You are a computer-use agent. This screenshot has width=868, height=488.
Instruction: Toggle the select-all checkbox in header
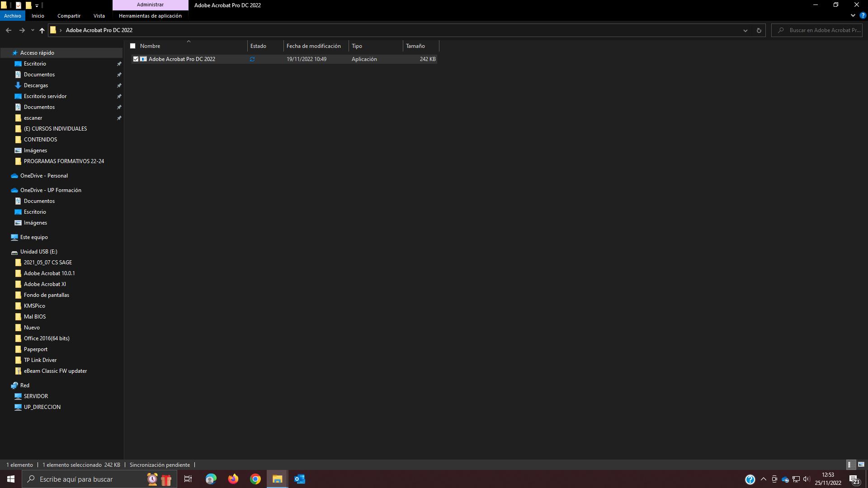pyautogui.click(x=133, y=46)
